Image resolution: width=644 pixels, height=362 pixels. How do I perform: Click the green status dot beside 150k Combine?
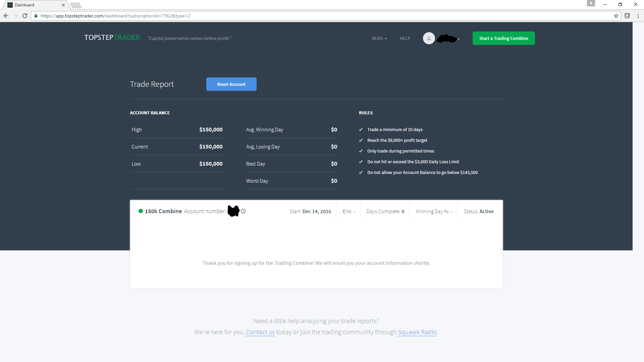[x=141, y=211]
